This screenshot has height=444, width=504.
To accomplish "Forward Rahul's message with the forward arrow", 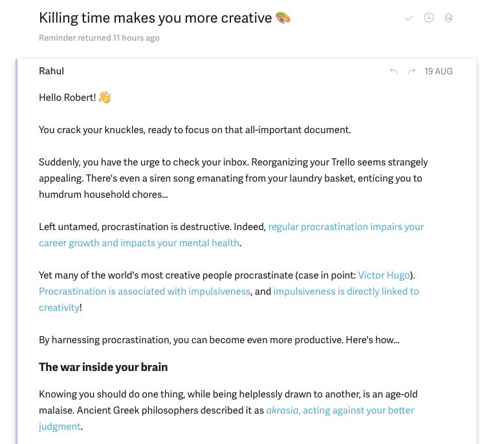I will tap(411, 71).
